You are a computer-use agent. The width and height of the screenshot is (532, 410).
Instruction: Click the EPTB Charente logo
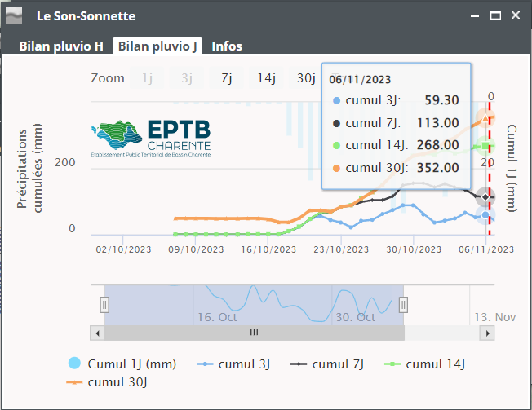pyautogui.click(x=151, y=139)
